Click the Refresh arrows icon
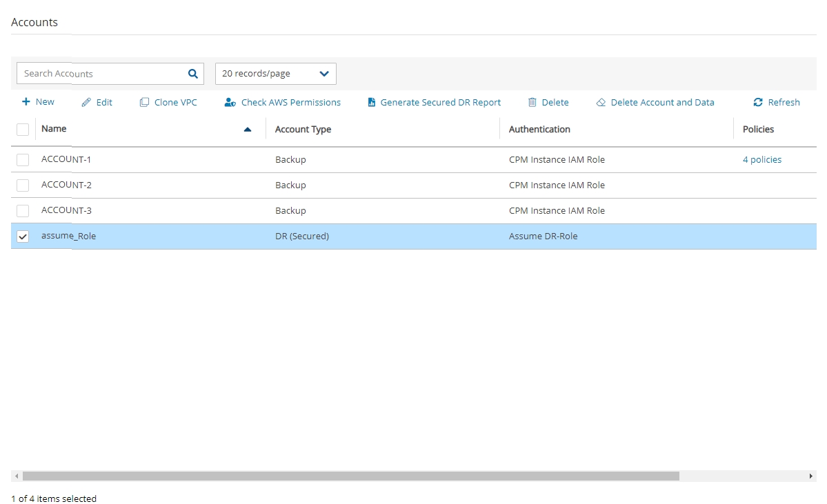827x504 pixels. 758,103
